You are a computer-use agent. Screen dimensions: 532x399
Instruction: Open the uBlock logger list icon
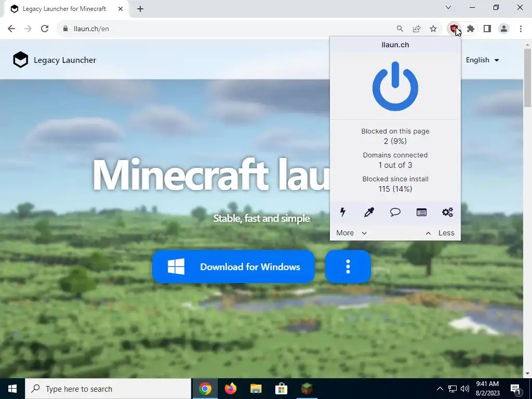(x=421, y=212)
